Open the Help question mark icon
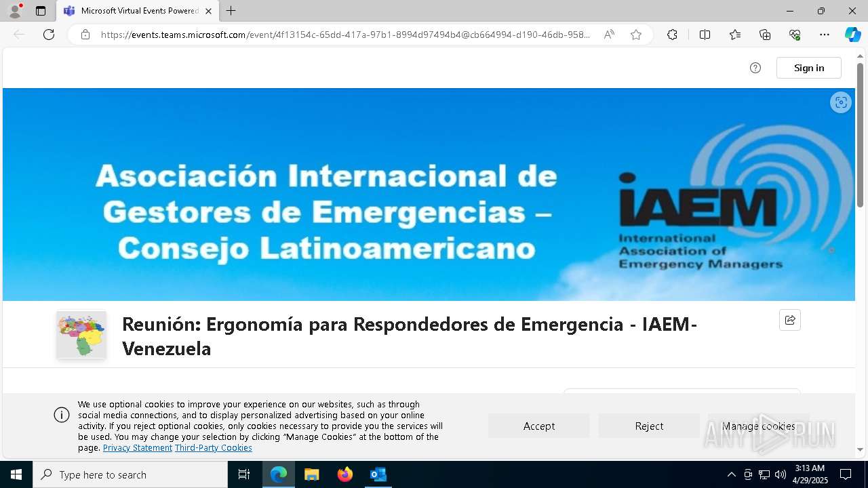868x488 pixels. (x=755, y=68)
